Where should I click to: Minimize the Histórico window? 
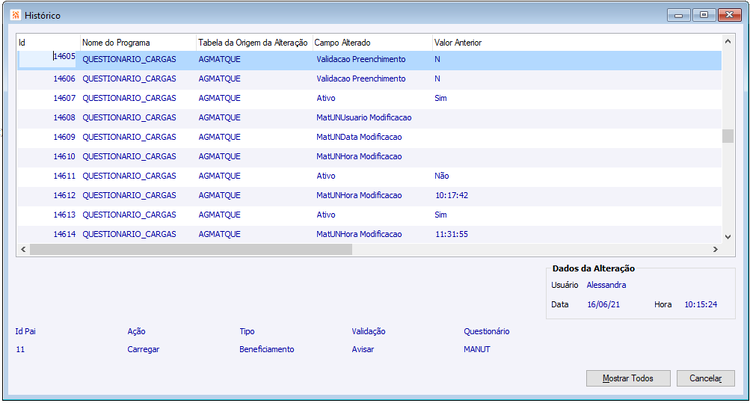click(x=678, y=15)
